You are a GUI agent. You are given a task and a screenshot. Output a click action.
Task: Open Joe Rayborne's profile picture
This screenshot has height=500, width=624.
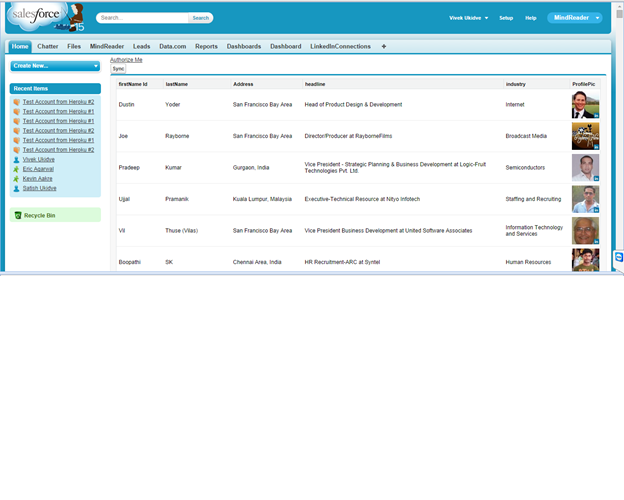(585, 136)
